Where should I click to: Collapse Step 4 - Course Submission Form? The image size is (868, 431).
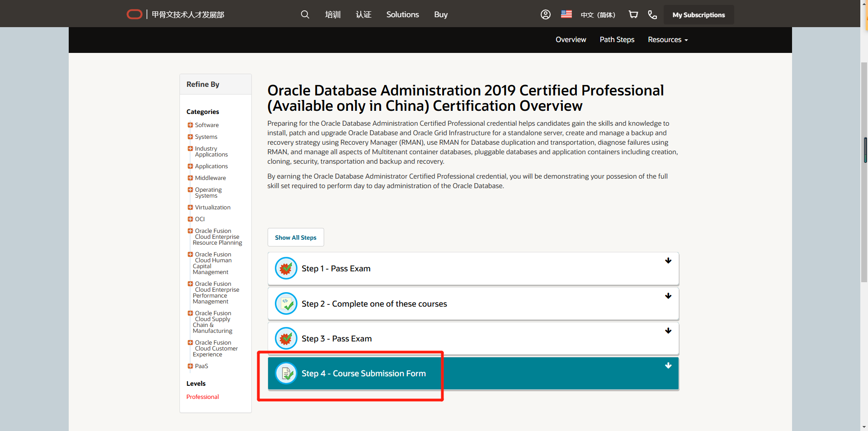click(x=668, y=366)
